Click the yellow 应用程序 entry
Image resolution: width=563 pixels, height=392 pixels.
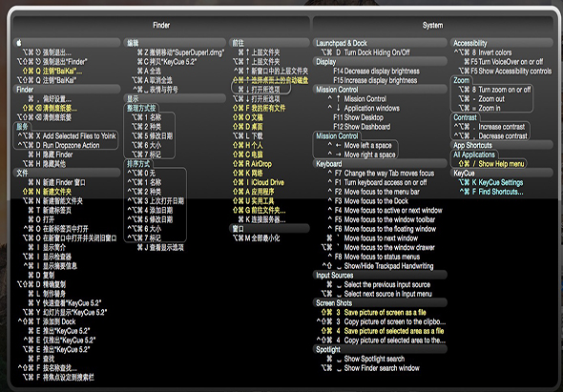pos(254,192)
